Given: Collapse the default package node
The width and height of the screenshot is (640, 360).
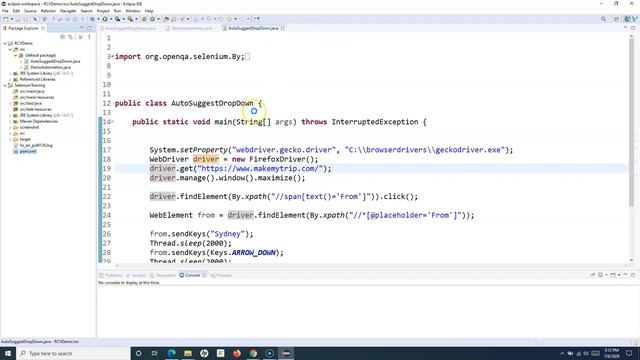Looking at the screenshot, I should [16, 55].
